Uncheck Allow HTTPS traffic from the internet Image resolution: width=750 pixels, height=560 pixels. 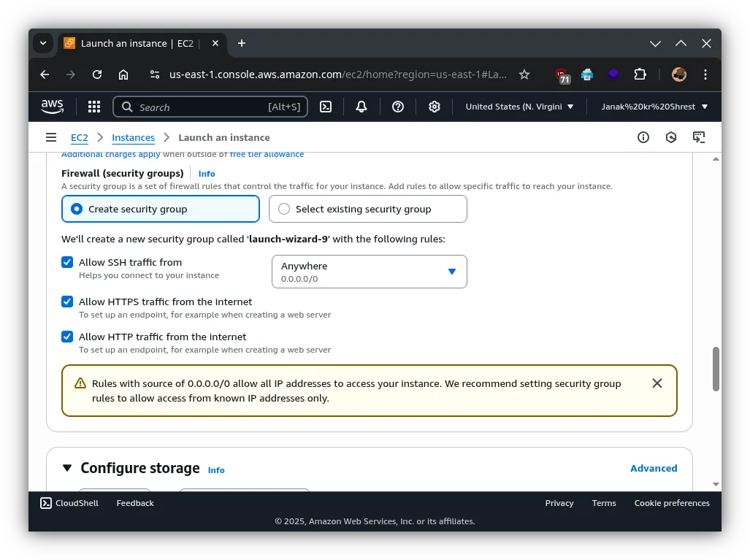(67, 302)
